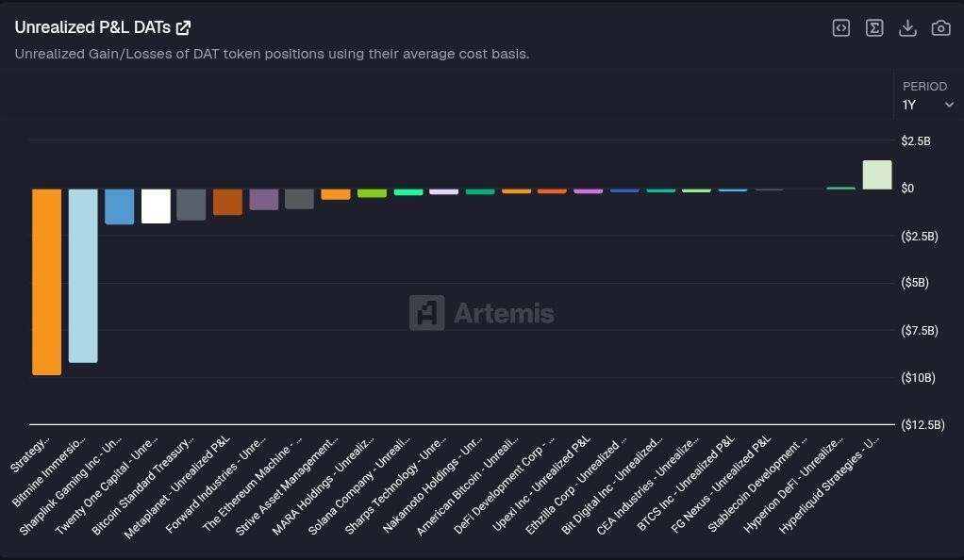Take chart snapshot with camera icon
The height and width of the screenshot is (560, 964).
[x=940, y=27]
